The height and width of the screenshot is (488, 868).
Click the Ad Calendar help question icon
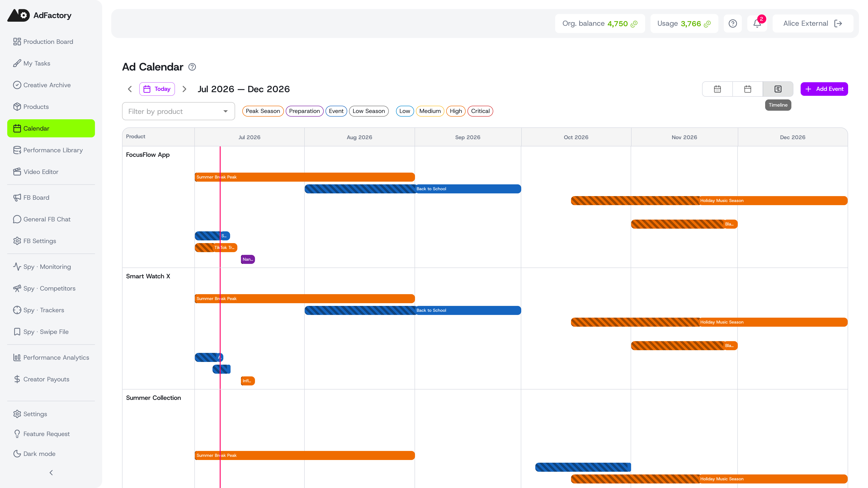192,67
